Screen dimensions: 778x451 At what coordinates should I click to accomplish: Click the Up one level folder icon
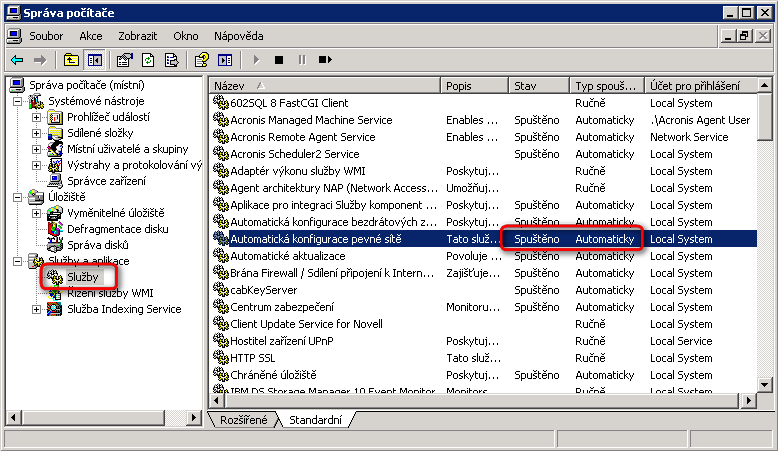click(x=71, y=60)
